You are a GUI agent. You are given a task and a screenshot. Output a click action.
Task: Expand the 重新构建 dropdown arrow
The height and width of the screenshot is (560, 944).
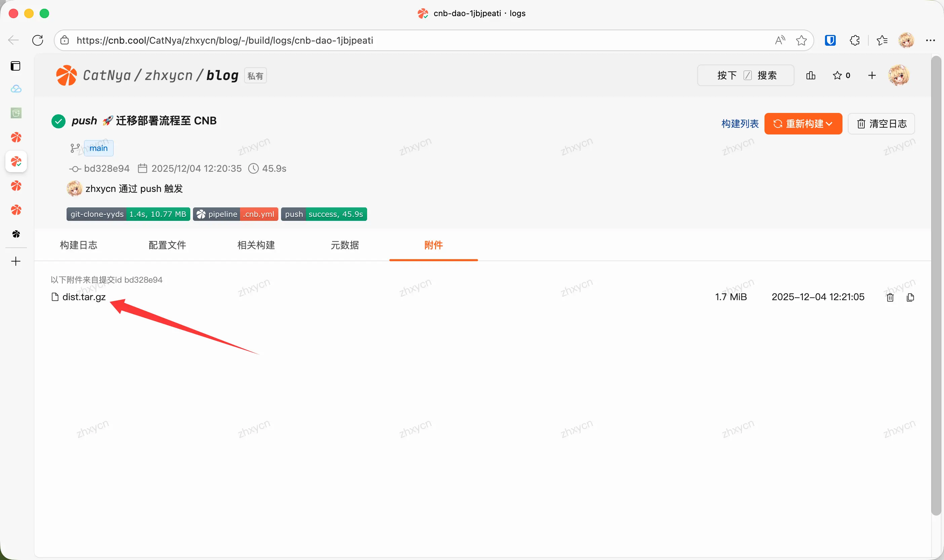click(829, 124)
